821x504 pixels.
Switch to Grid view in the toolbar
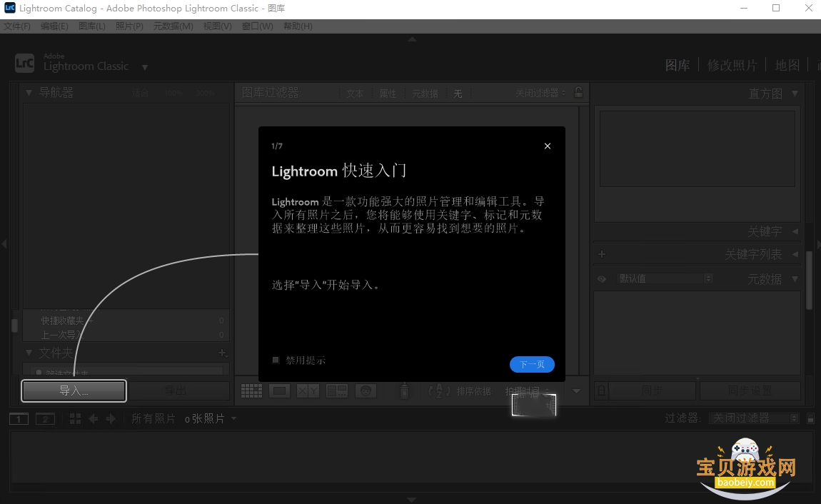click(251, 391)
